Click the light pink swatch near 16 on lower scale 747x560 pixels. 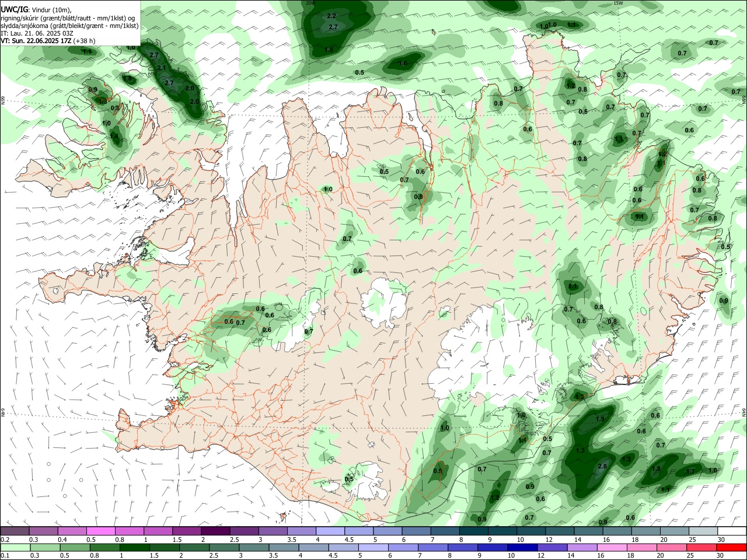click(x=612, y=547)
